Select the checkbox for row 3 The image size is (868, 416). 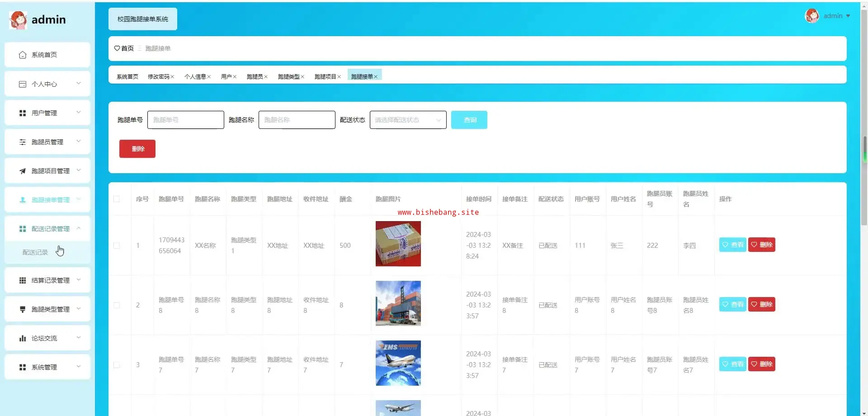[117, 365]
